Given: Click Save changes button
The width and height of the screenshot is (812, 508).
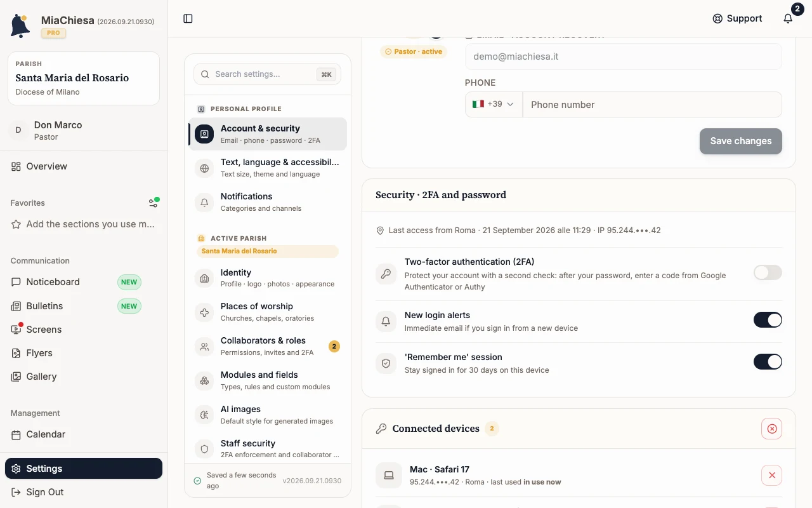Looking at the screenshot, I should coord(741,141).
